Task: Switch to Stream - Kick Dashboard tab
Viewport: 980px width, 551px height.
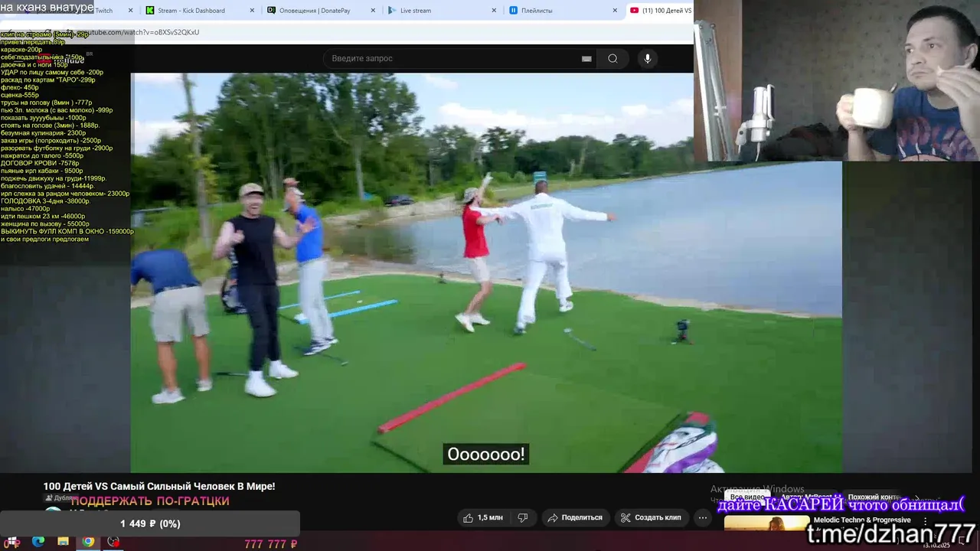Action: pyautogui.click(x=199, y=11)
